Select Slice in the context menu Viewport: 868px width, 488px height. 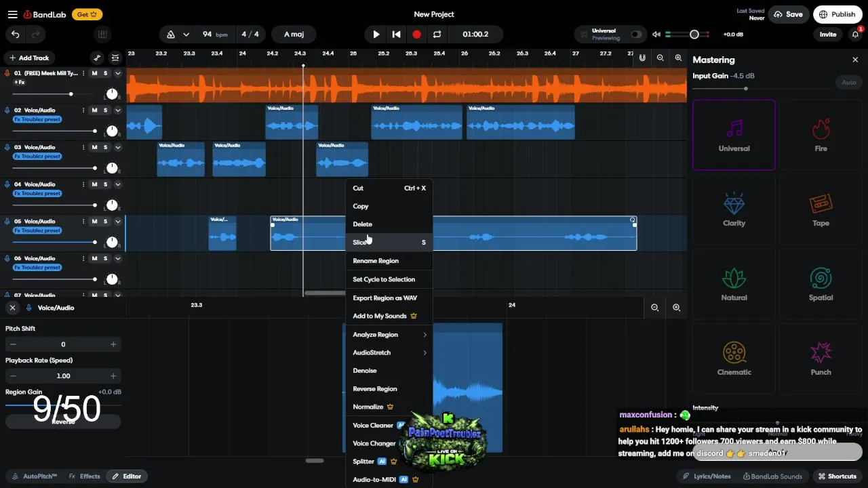389,243
